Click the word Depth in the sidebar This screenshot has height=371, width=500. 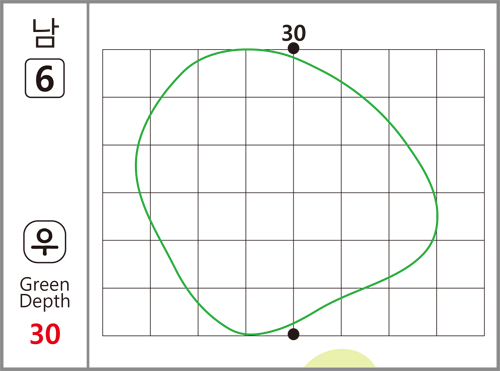[x=45, y=302]
